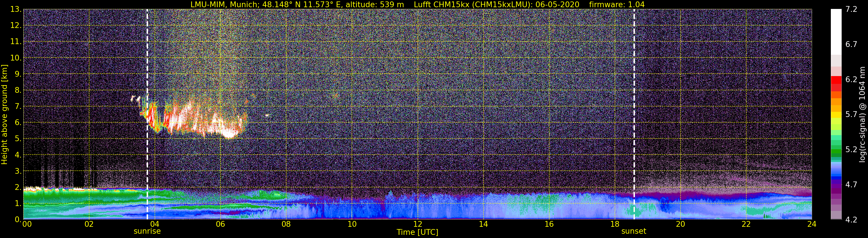
Task: Click the 'Time [UTC]' axis label
Action: [x=417, y=232]
